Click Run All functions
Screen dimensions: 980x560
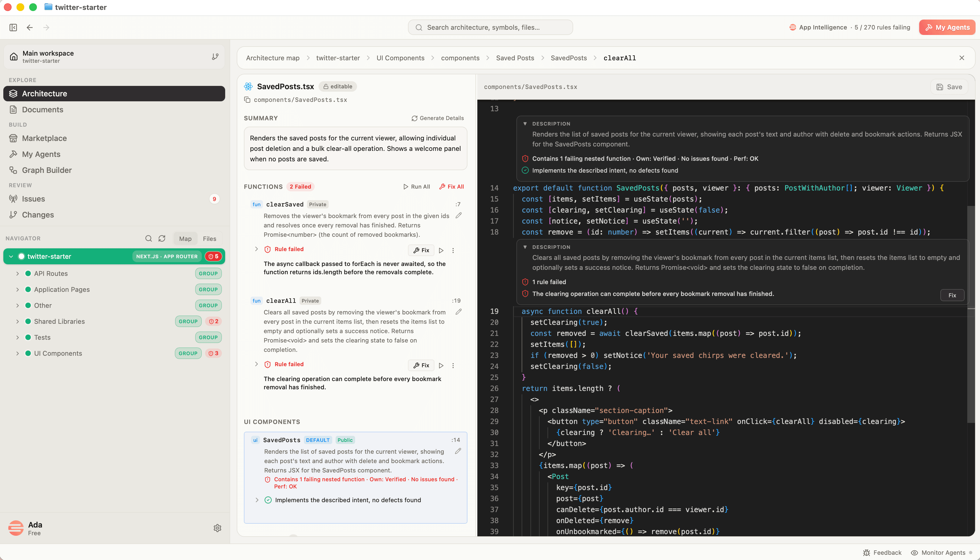[x=416, y=187]
